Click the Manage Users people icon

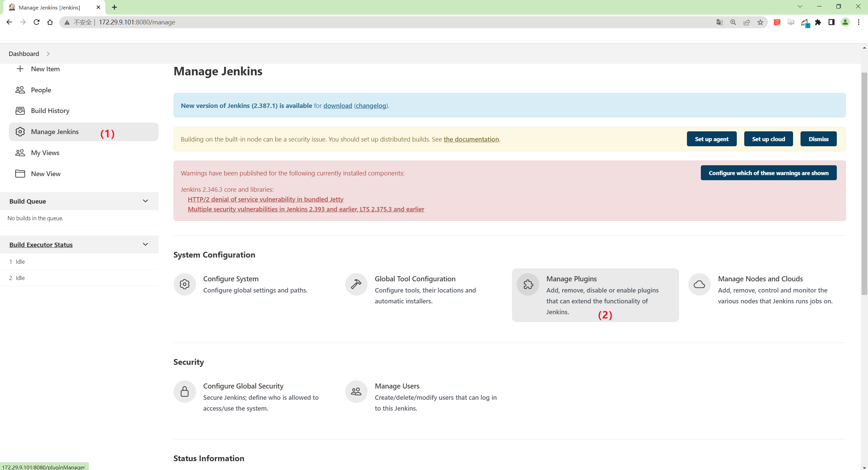point(356,392)
